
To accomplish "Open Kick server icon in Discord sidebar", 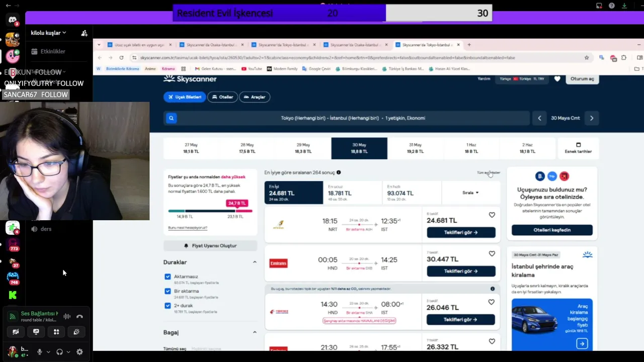I will pyautogui.click(x=13, y=295).
